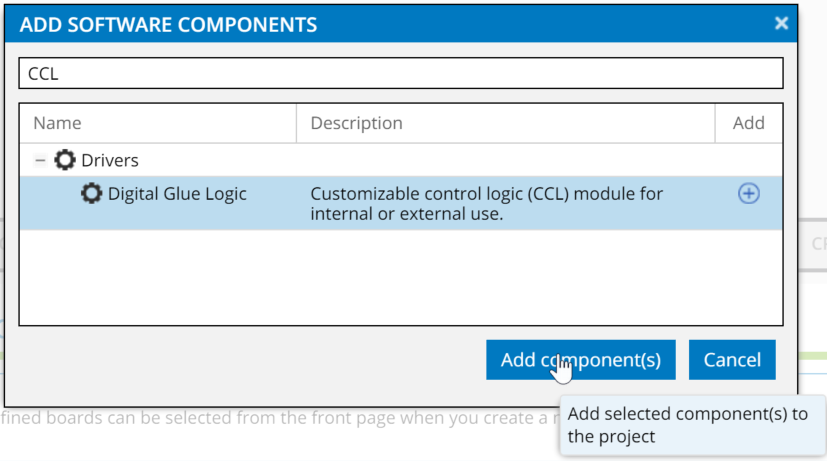Click the Customizable control logic description text

486,204
